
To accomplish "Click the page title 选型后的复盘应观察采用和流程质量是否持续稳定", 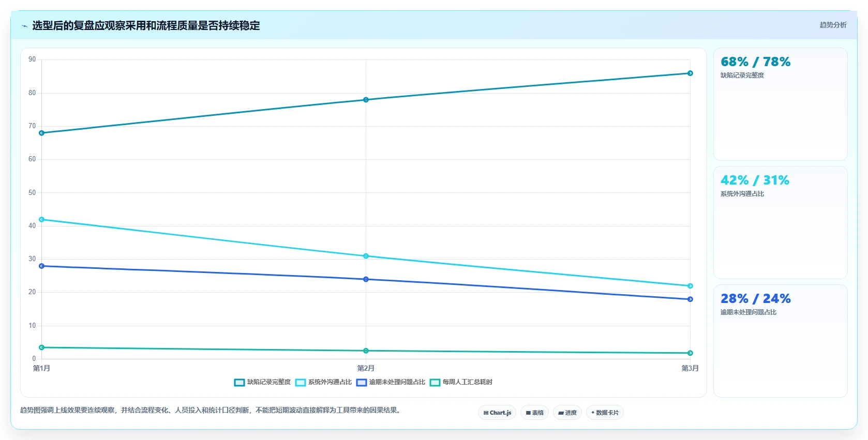I will click(x=146, y=25).
